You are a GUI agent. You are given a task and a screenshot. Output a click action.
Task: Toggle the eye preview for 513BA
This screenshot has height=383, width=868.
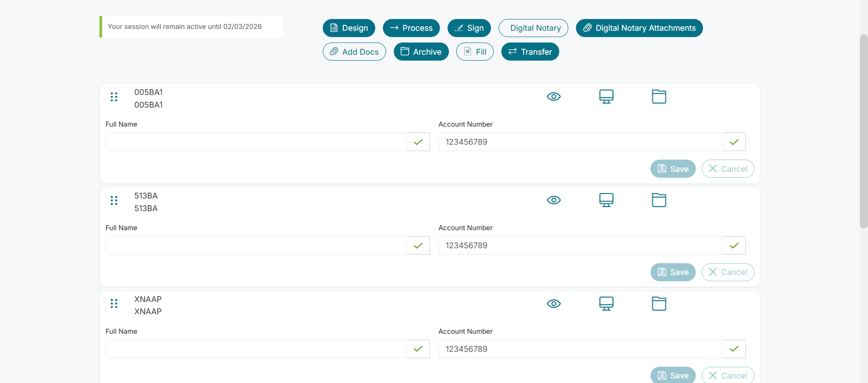tap(554, 200)
